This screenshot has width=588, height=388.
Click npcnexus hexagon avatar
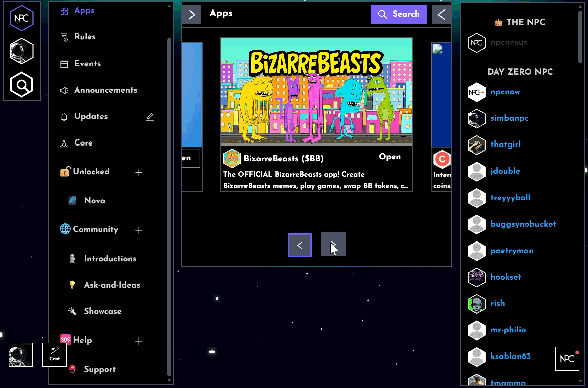click(x=477, y=43)
